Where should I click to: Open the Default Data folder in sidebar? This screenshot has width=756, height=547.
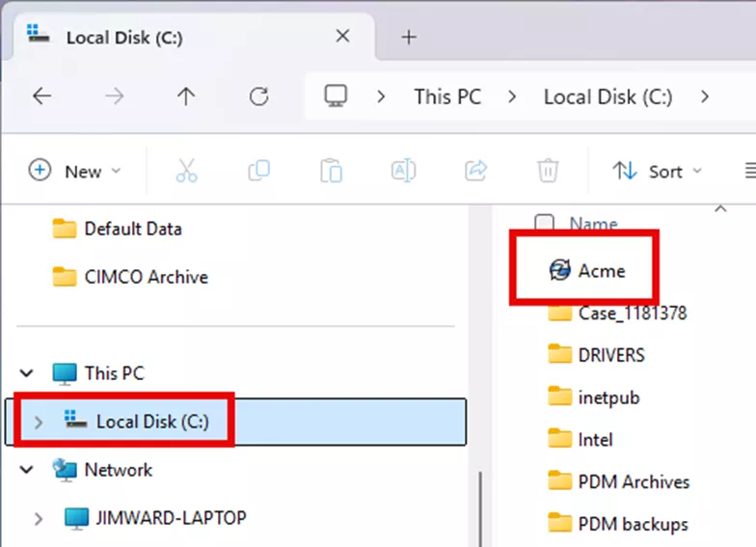tap(133, 229)
